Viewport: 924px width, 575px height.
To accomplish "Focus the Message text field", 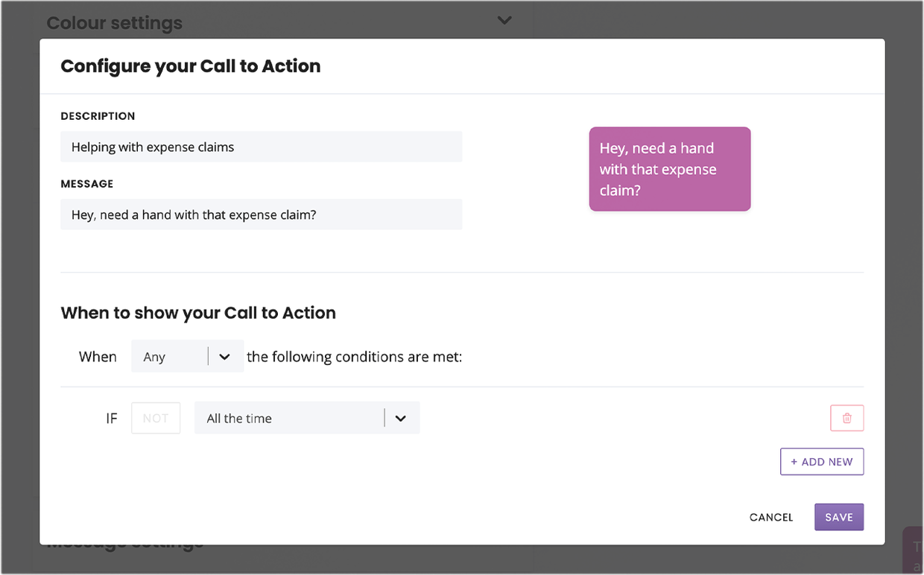I will coord(261,215).
